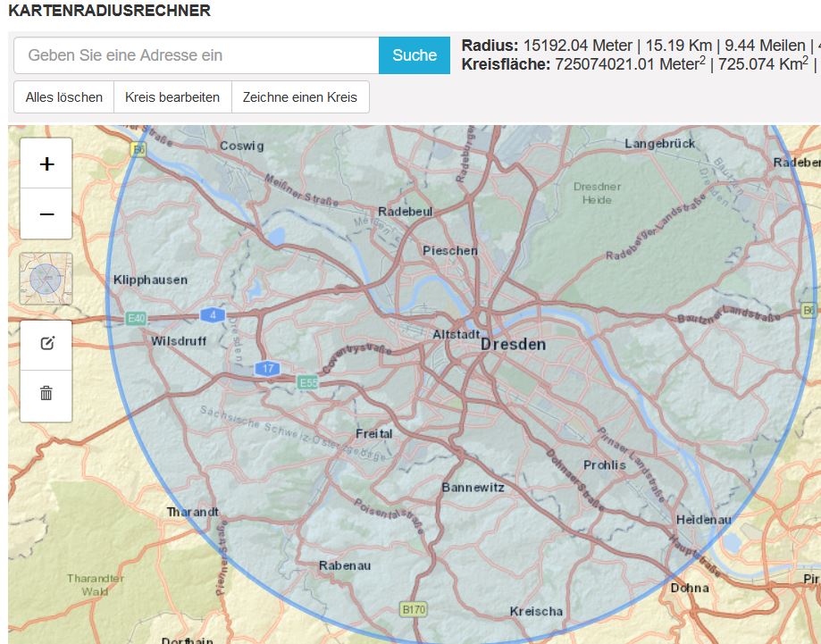821x644 pixels.
Task: Click the trash delete layers icon
Action: coord(46,394)
